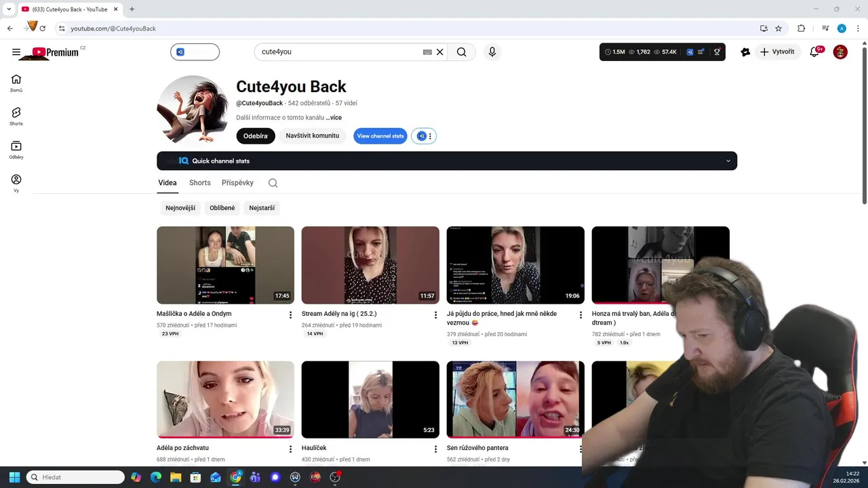The height and width of the screenshot is (488, 868).
Task: Open options menu for Haulíček video
Action: click(435, 449)
